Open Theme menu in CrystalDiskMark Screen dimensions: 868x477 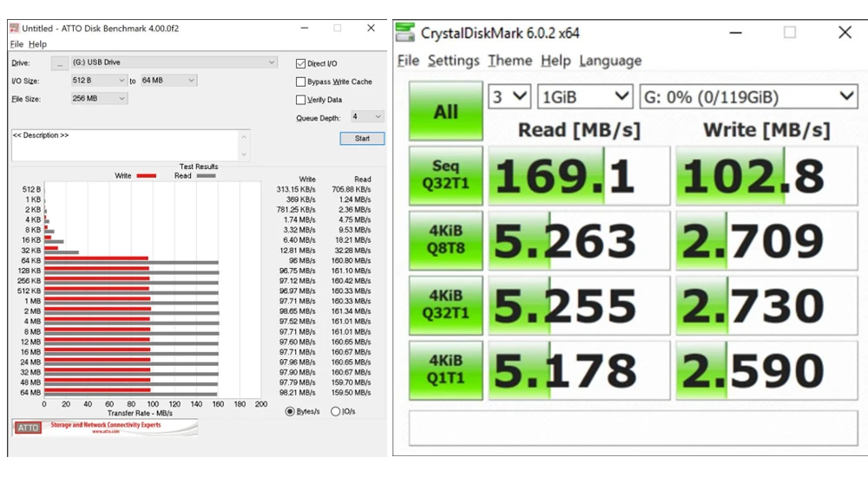(510, 61)
